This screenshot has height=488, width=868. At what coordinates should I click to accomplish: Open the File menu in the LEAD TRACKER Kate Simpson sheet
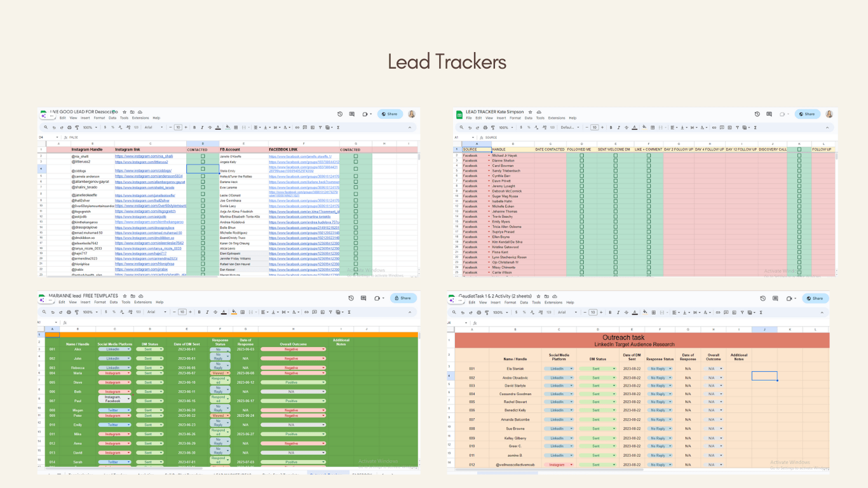coord(469,118)
